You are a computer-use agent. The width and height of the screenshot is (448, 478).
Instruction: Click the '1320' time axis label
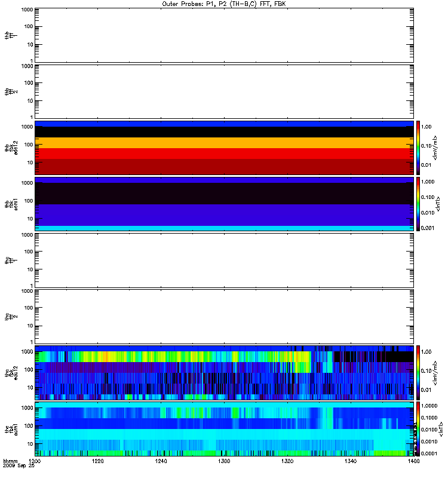click(287, 461)
